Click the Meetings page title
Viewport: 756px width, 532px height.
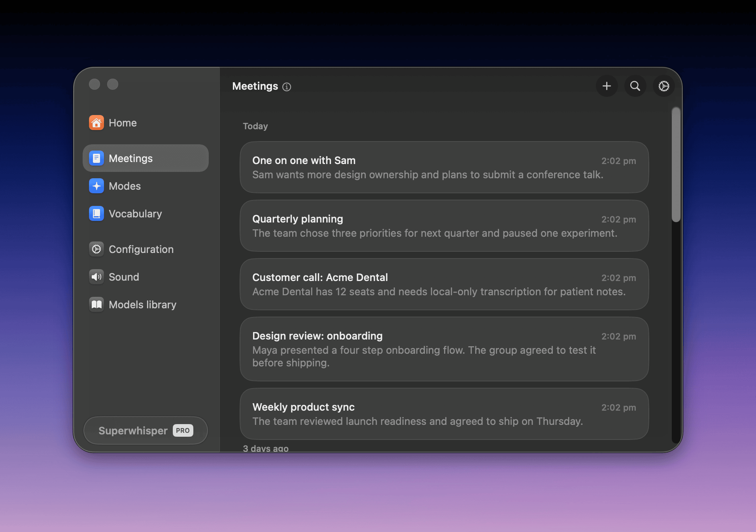[255, 86]
